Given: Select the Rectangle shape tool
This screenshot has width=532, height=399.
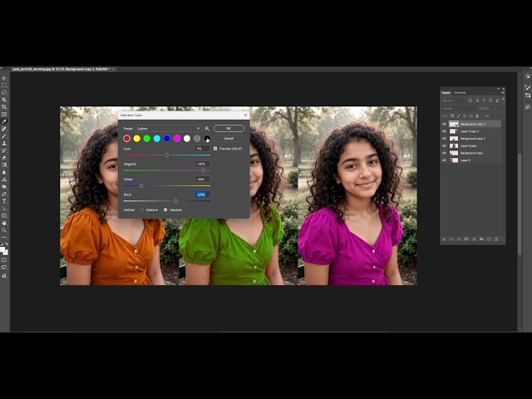Looking at the screenshot, I should click(4, 216).
